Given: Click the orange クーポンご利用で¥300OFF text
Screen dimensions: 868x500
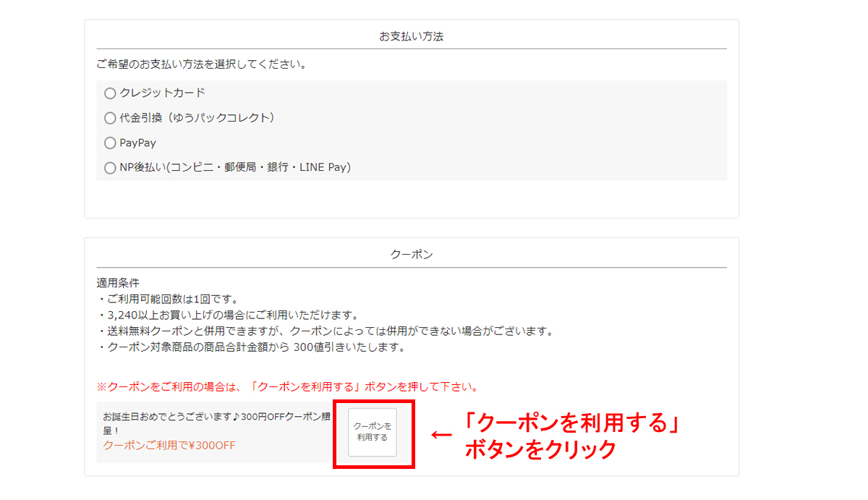Looking at the screenshot, I should [x=169, y=445].
